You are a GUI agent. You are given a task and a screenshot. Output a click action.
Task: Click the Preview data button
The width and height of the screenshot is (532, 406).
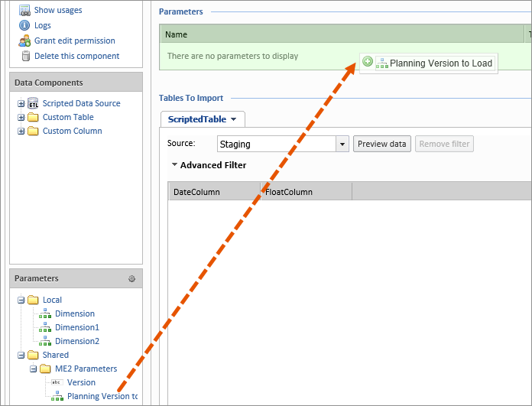[x=382, y=144]
